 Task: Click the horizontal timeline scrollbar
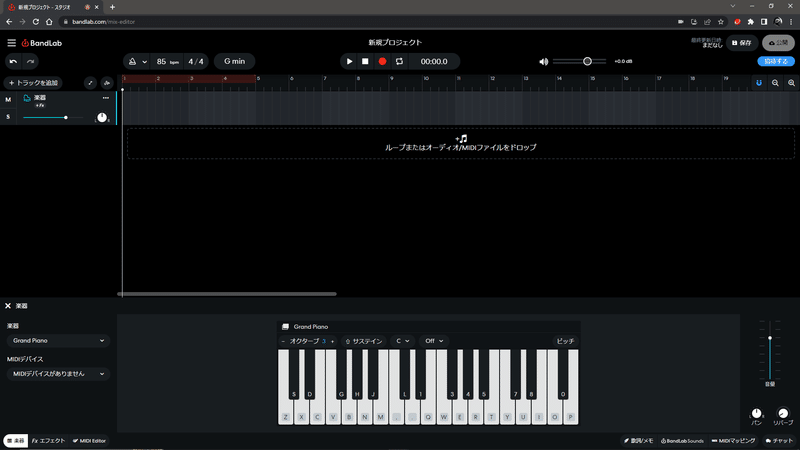[227, 294]
